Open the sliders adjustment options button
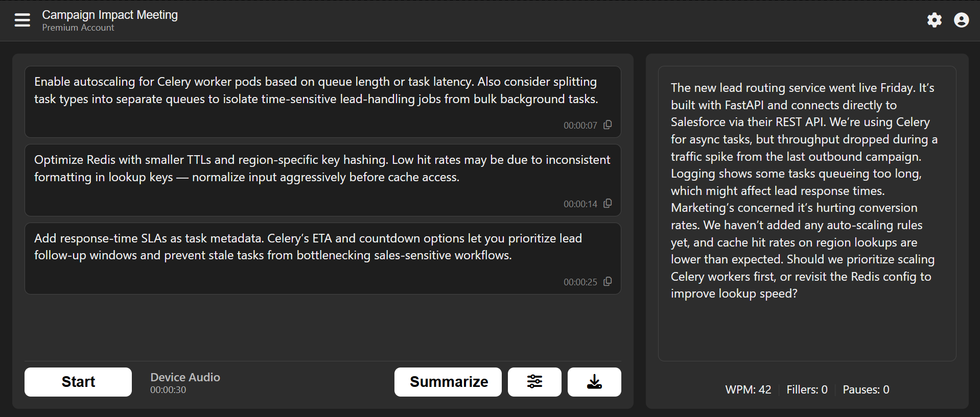Image resolution: width=980 pixels, height=417 pixels. (534, 382)
